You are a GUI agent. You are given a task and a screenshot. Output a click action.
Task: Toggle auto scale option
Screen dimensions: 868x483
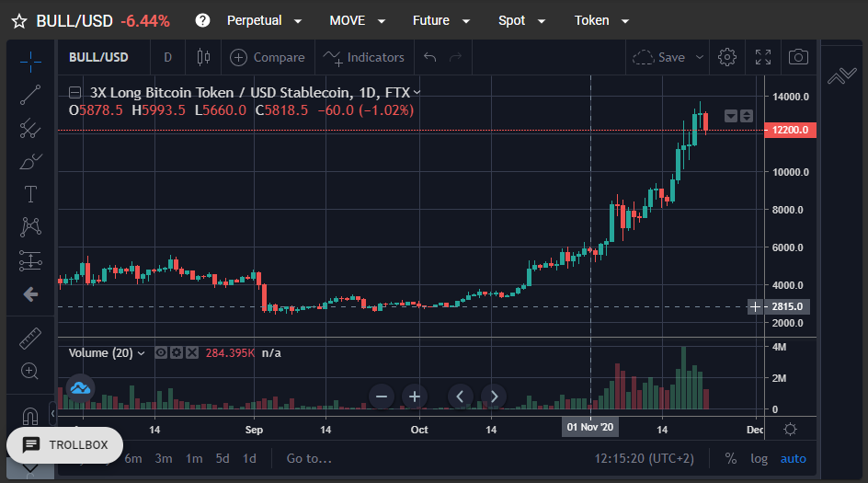coord(793,459)
